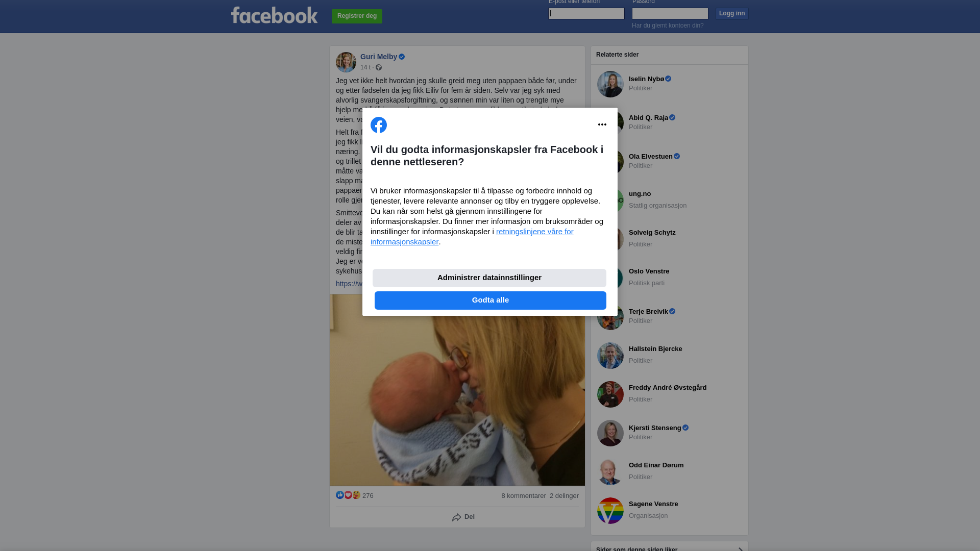Click the heart reaction icon on post

pyautogui.click(x=348, y=495)
